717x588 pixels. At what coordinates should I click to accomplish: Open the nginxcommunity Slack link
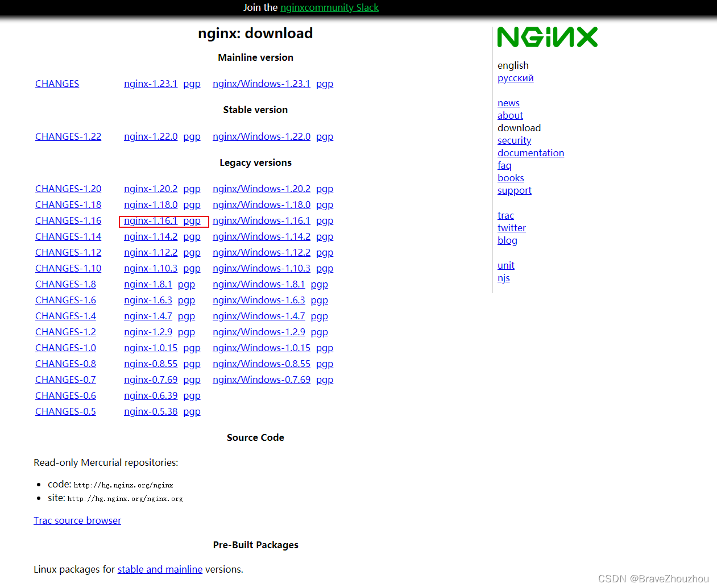click(329, 7)
